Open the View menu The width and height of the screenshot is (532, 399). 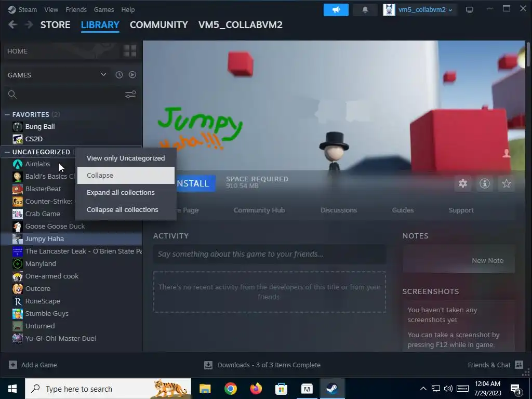[51, 9]
